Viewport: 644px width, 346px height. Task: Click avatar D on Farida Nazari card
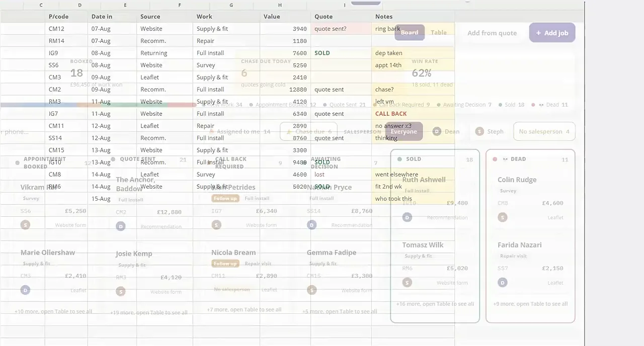(502, 283)
